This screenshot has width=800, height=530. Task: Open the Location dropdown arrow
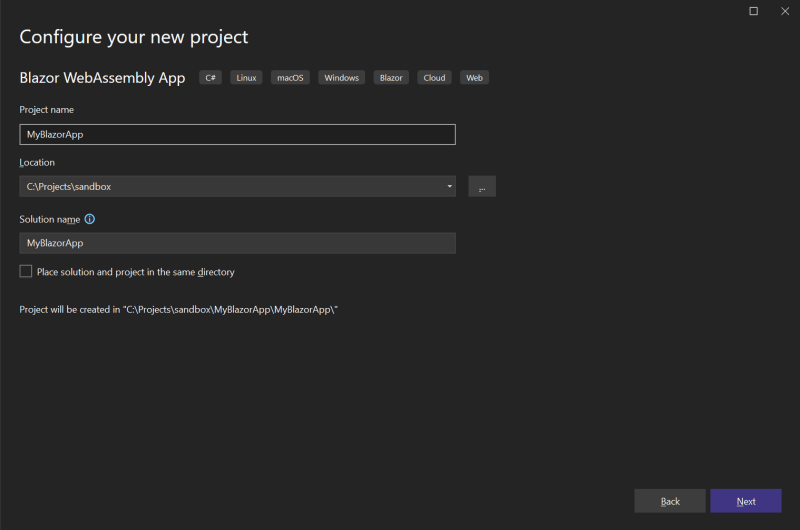tap(449, 186)
